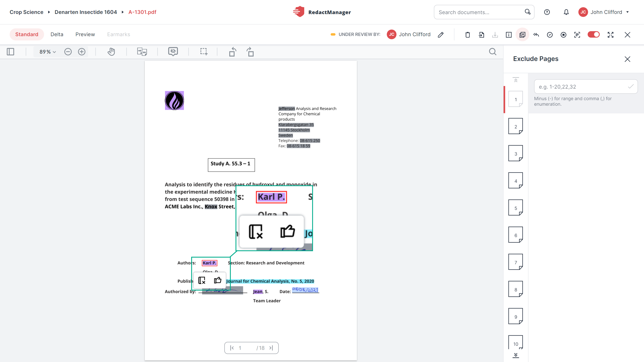
Task: Click the circled checkmark approve icon
Action: point(550,34)
